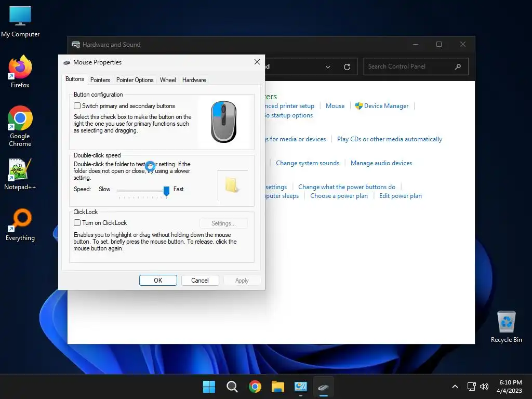Expand the Control Panel address history dropdown
The height and width of the screenshot is (399, 532).
click(x=328, y=67)
